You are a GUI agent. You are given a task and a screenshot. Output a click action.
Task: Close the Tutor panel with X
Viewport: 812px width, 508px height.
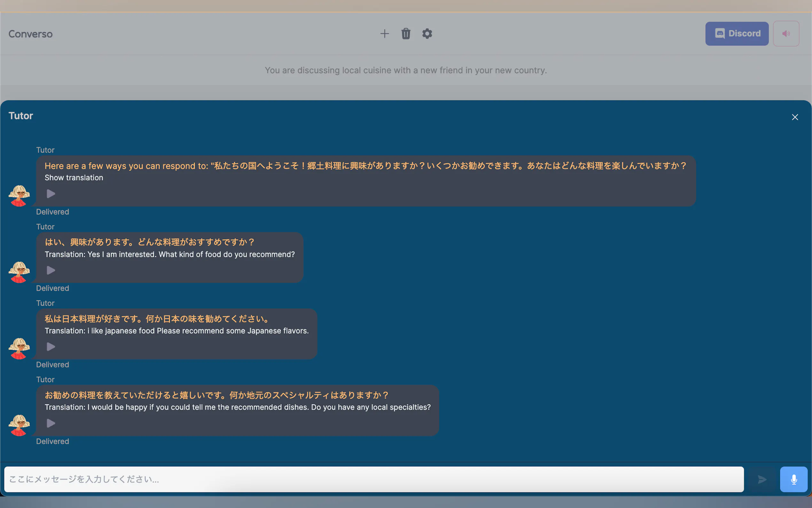click(794, 117)
